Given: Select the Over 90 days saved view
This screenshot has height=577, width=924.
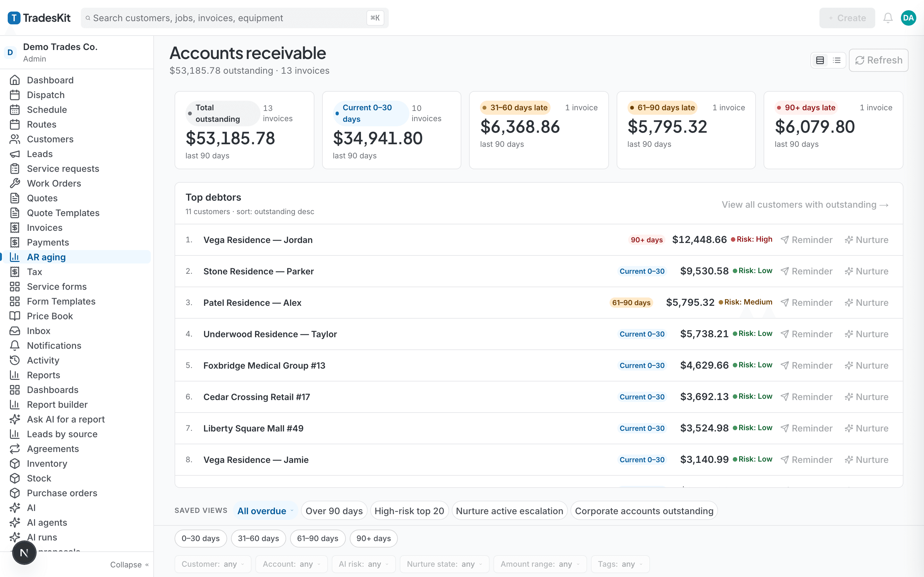Looking at the screenshot, I should click(334, 511).
